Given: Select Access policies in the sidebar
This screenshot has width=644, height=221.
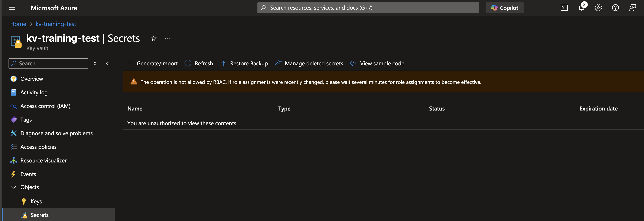Looking at the screenshot, I should 38,146.
